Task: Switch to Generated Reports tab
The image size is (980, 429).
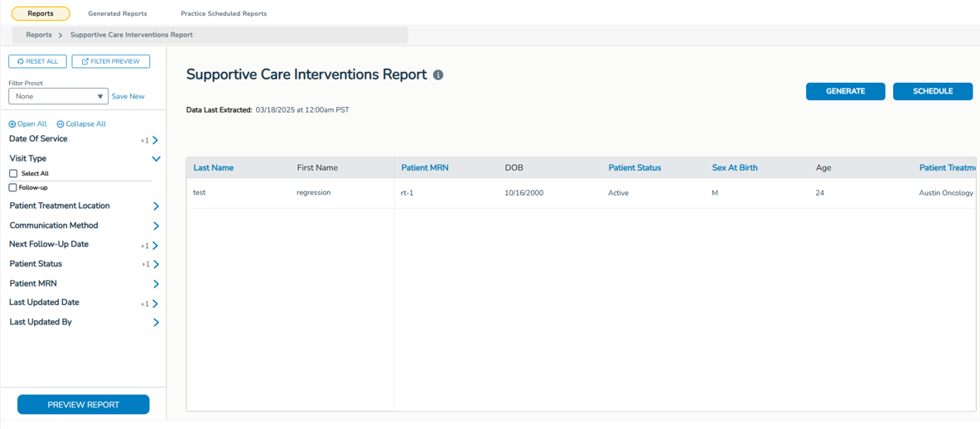Action: point(118,14)
